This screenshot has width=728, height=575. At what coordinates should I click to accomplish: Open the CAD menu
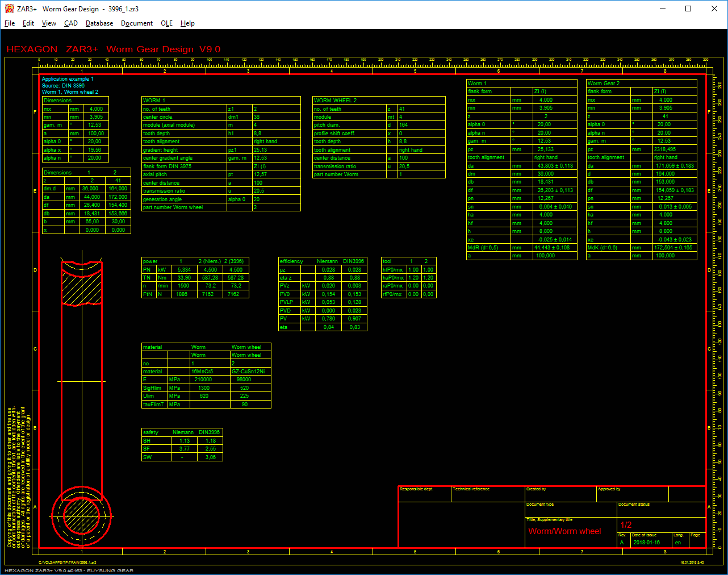tap(71, 23)
